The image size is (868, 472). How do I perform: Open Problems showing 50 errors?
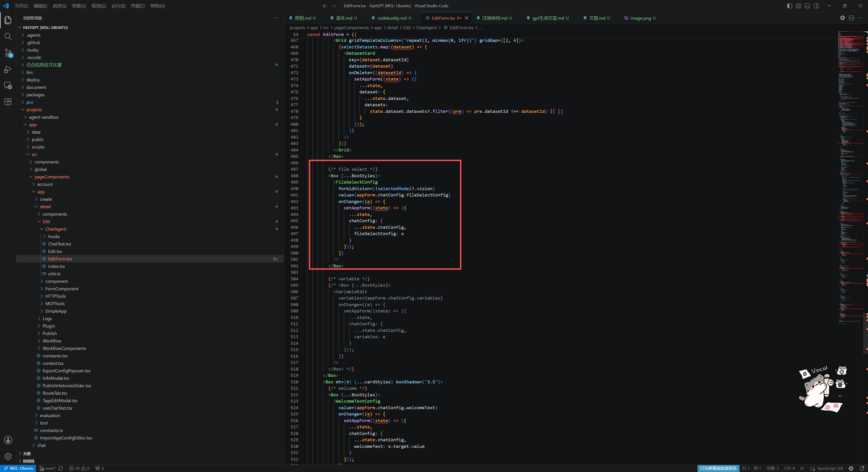[79, 468]
